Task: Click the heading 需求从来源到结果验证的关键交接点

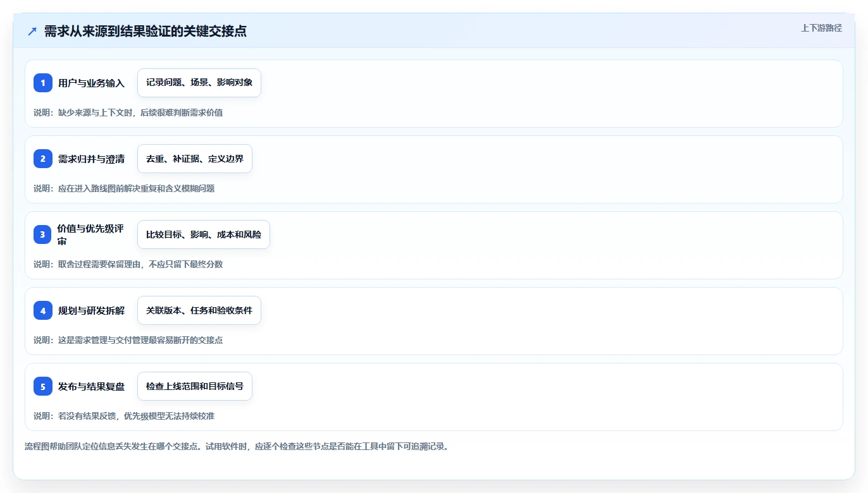Action: (x=146, y=32)
